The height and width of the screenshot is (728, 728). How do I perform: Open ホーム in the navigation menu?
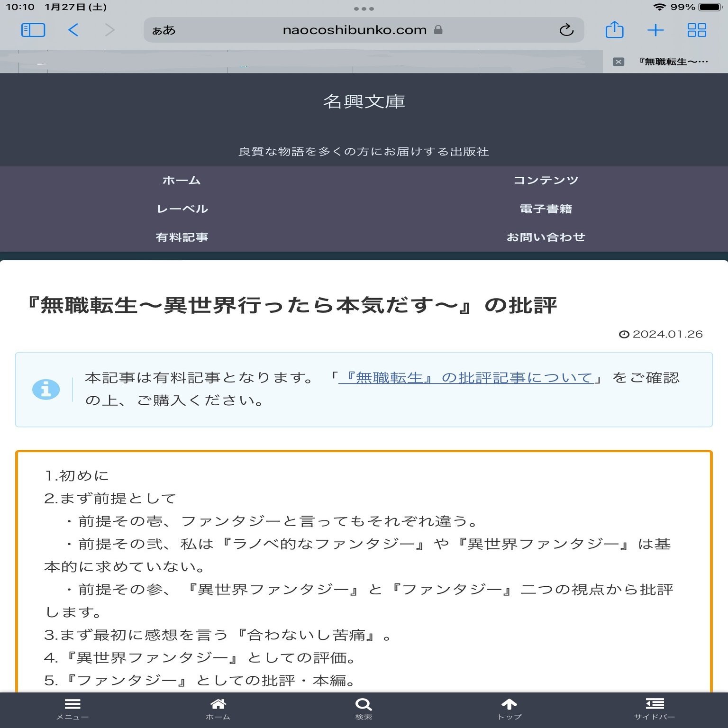click(x=182, y=180)
